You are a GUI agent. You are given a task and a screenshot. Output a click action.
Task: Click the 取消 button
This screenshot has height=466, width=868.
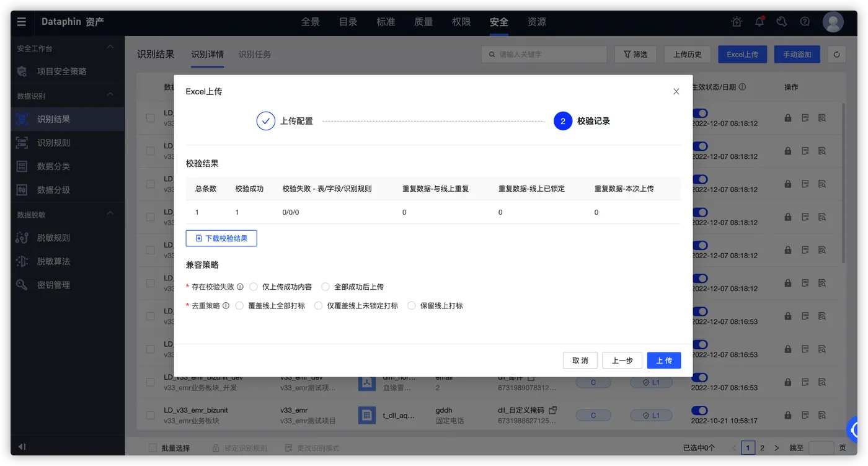tap(580, 361)
